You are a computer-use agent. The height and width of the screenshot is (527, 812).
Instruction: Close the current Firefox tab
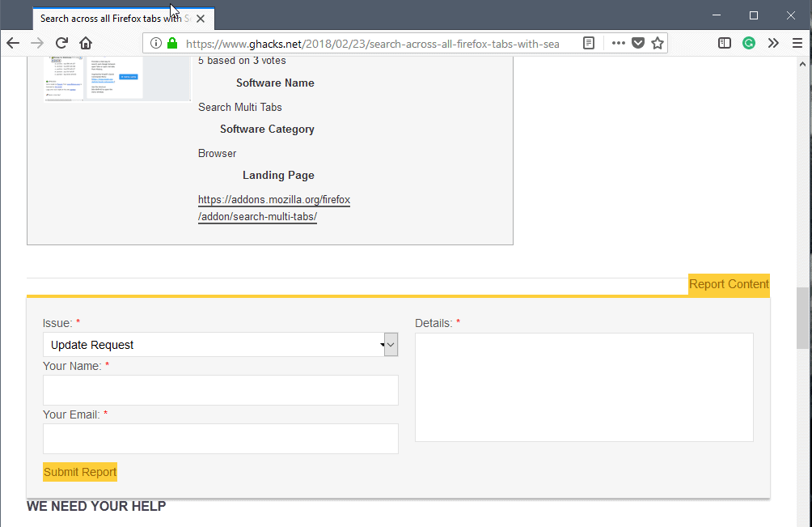pyautogui.click(x=201, y=19)
